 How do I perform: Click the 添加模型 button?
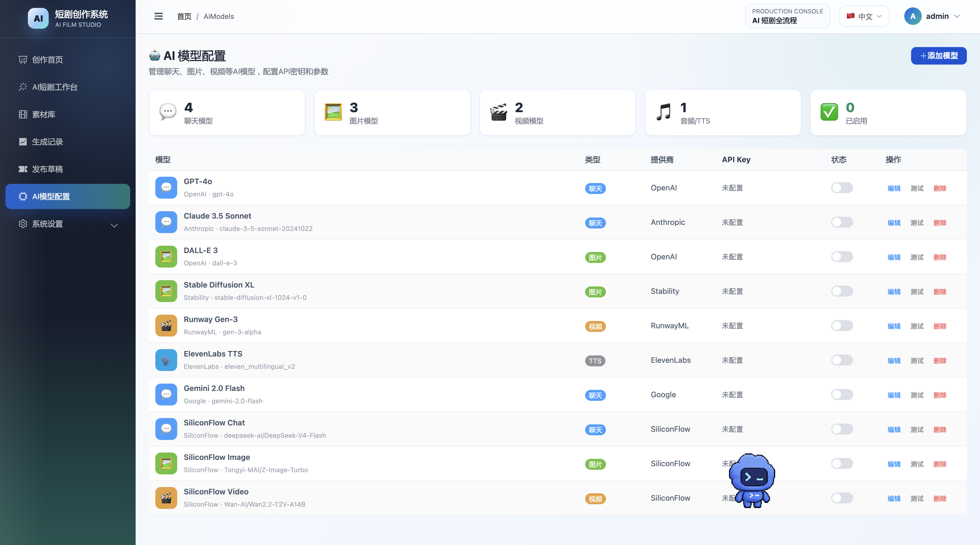coord(938,56)
